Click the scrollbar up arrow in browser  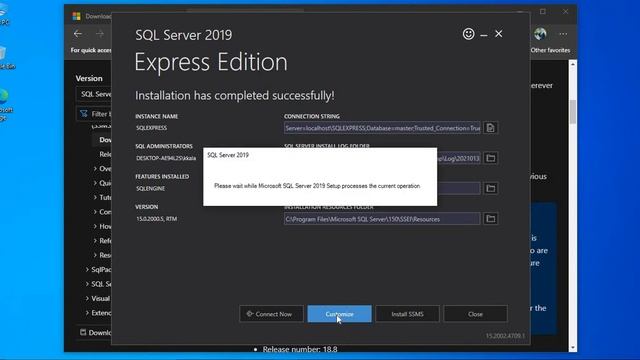tap(573, 64)
